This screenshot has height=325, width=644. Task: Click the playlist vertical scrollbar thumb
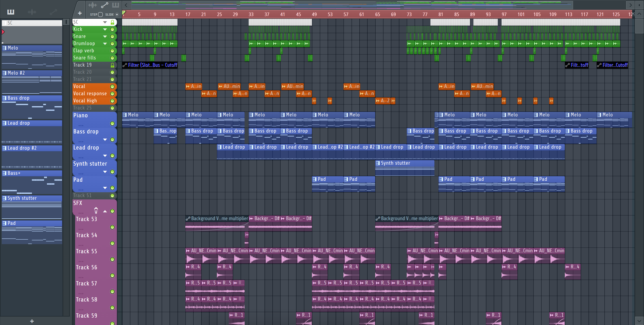pos(639,26)
